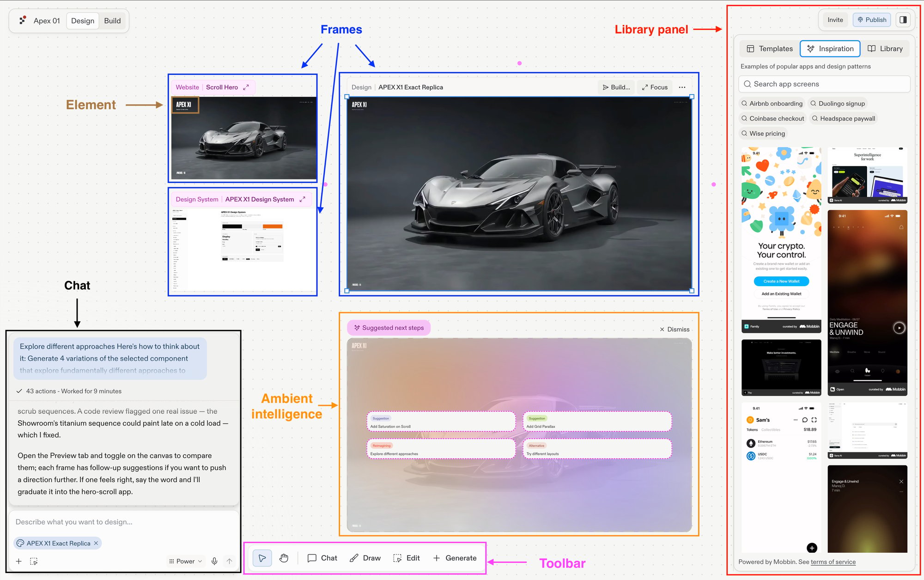Screen dimensions: 924x580
Task: Click the APEX X1 Exact Replica chip palette icon
Action: click(x=20, y=543)
